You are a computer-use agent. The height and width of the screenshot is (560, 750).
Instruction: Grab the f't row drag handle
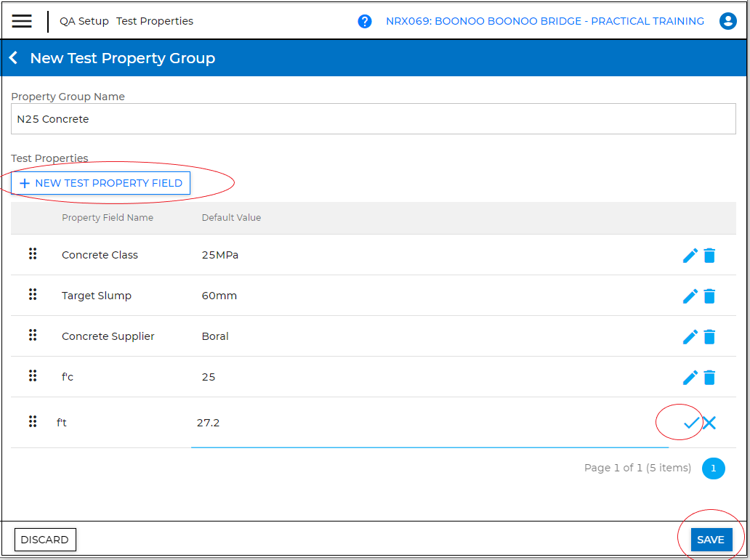(x=33, y=421)
